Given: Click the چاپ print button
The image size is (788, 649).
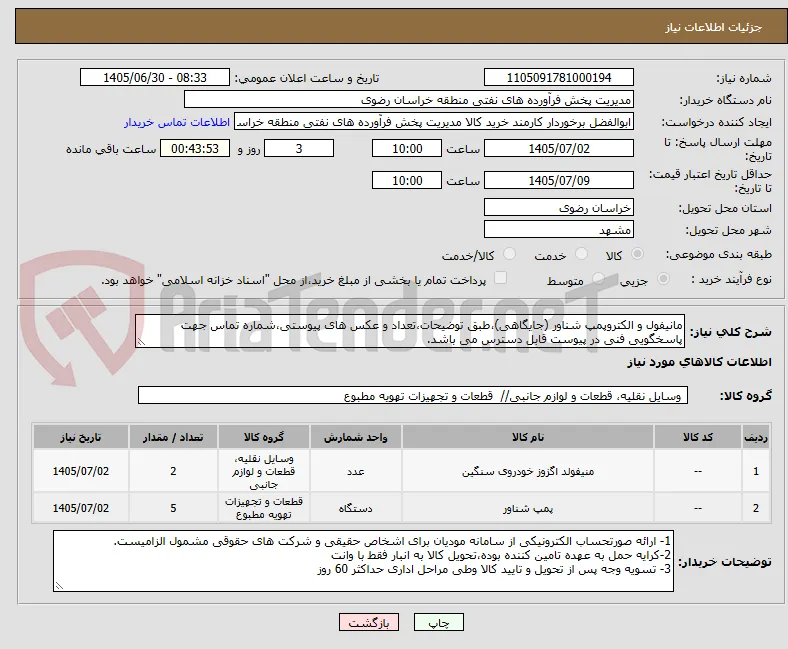Looking at the screenshot, I should pos(439,622).
